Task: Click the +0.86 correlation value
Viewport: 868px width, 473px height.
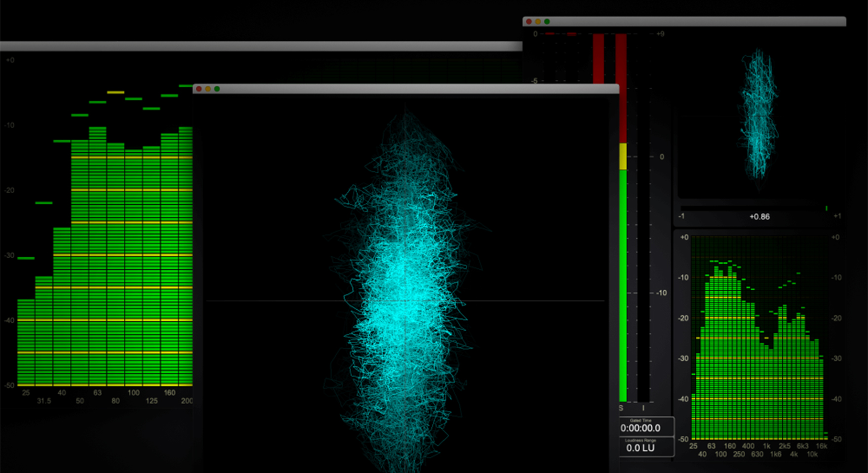Action: coord(759,217)
